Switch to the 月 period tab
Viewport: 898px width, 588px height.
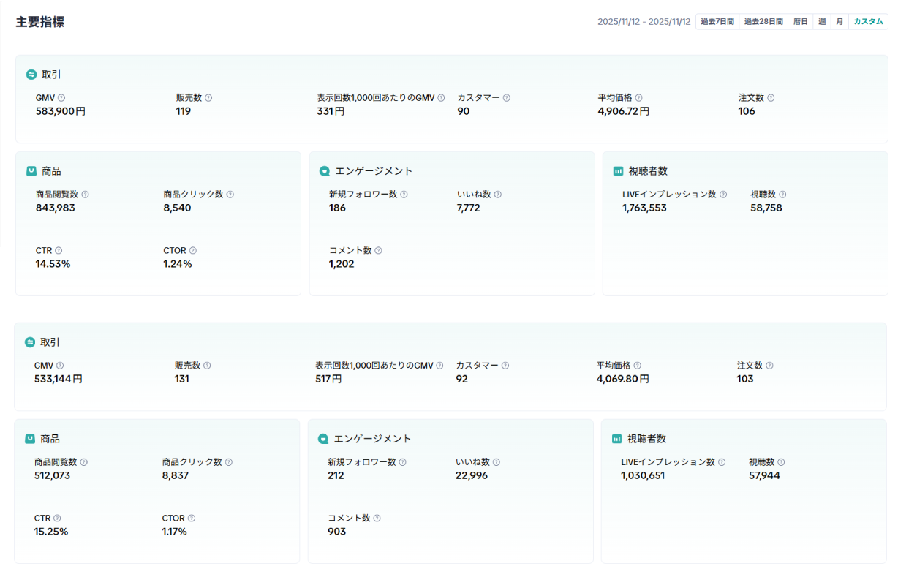coord(839,22)
